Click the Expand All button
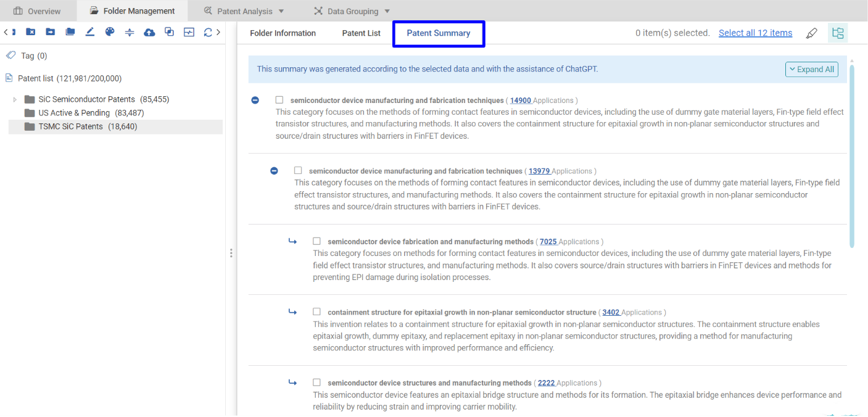868x417 pixels. [811, 69]
